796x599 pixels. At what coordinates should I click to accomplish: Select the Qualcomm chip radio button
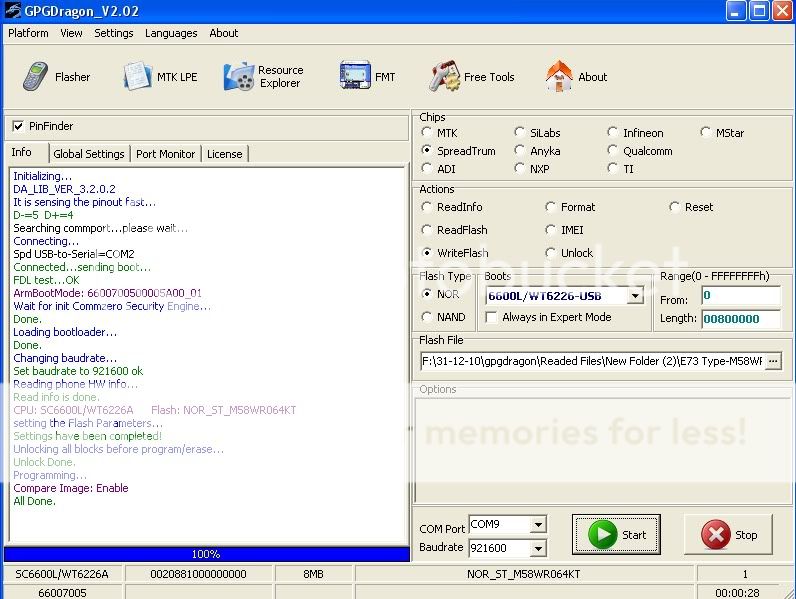[x=613, y=151]
